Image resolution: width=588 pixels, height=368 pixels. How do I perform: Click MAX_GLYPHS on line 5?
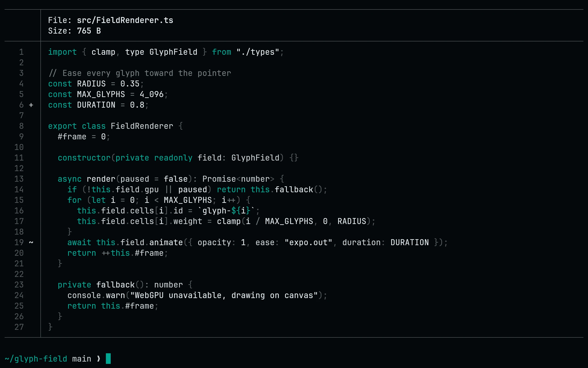coord(101,95)
